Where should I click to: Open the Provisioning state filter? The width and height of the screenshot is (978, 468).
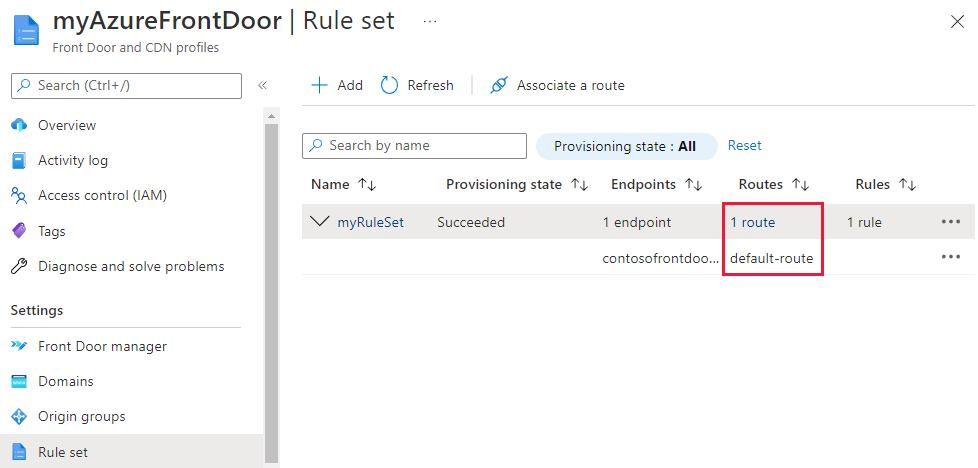(x=626, y=146)
